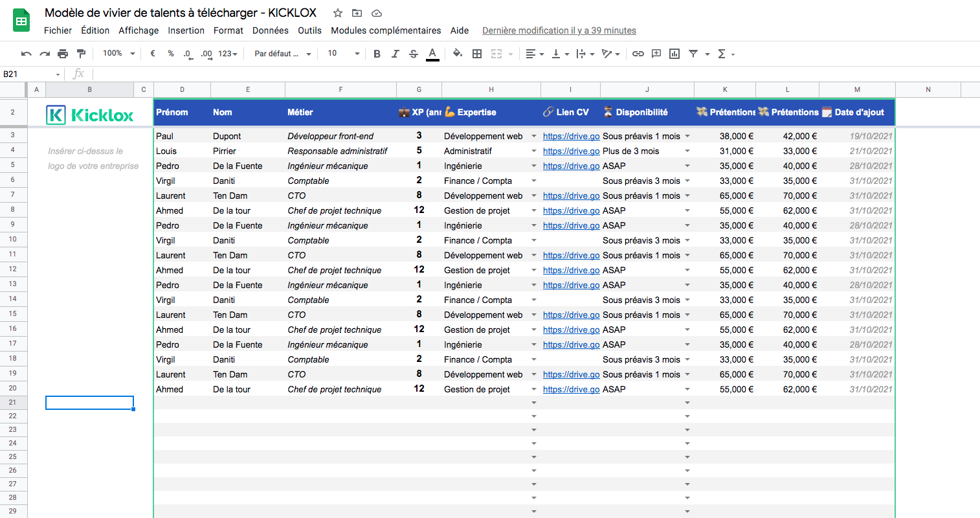The width and height of the screenshot is (980, 518).
Task: Click the cell name box showing B21
Action: coord(29,74)
